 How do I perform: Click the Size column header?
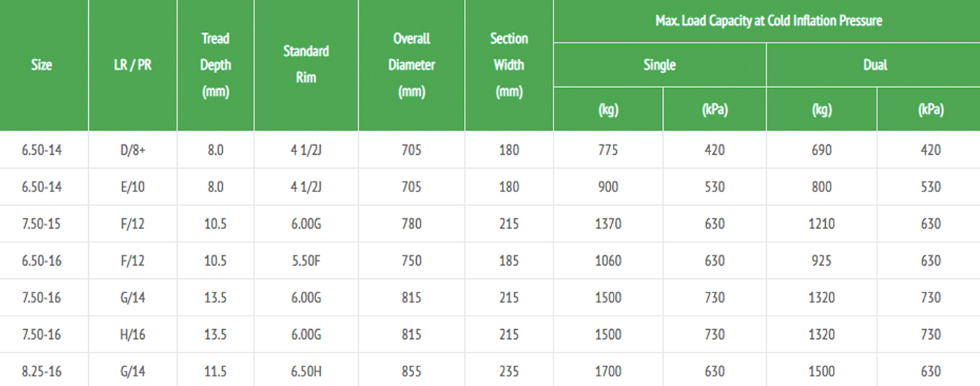(41, 65)
